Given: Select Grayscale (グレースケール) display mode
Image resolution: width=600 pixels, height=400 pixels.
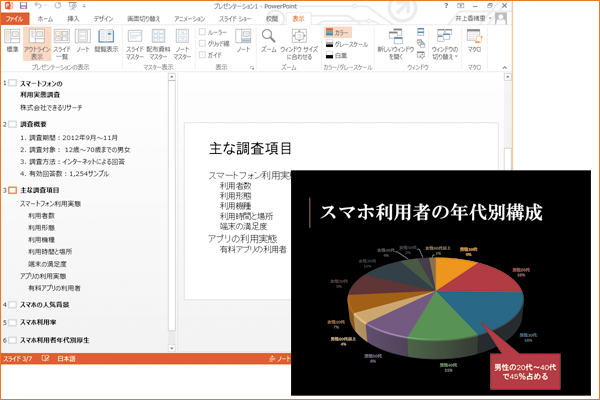Looking at the screenshot, I should point(347,44).
